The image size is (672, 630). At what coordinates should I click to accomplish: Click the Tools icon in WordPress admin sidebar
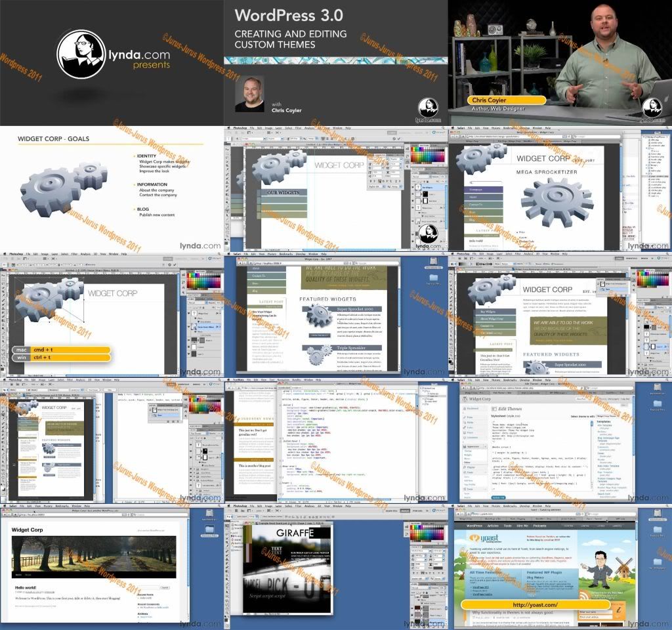[464, 489]
